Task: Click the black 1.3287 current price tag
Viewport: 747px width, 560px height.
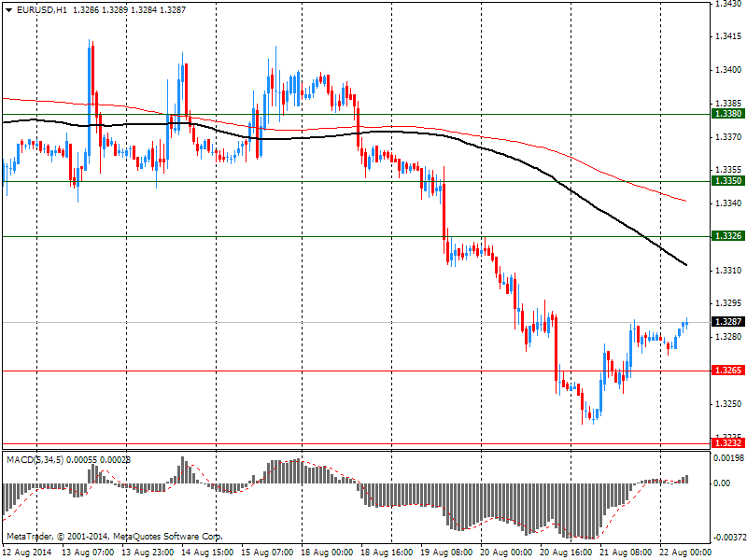Action: point(727,322)
